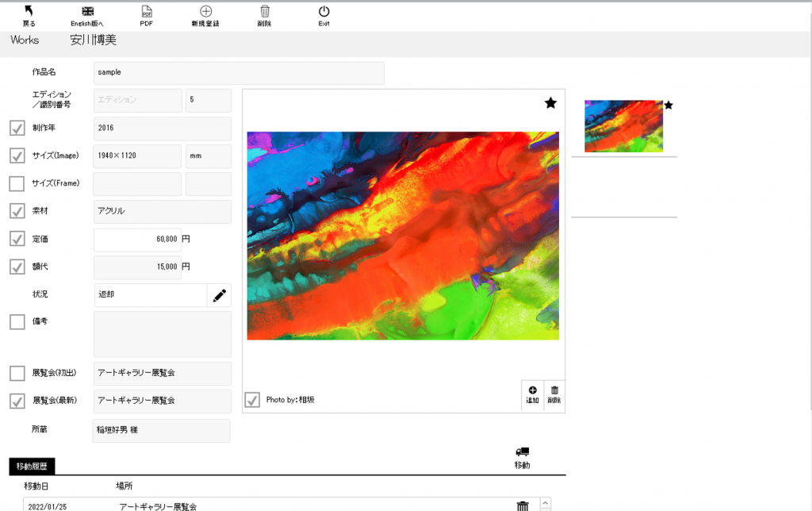Click the 作品名 field containing sample
Screen dimensions: 812x511
click(x=239, y=73)
